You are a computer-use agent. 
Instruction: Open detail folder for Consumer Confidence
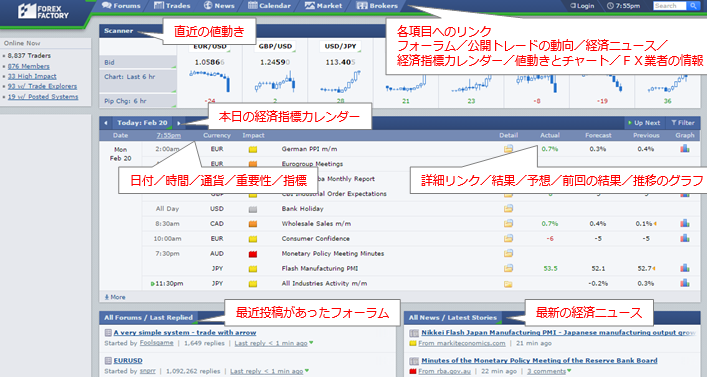coord(508,238)
